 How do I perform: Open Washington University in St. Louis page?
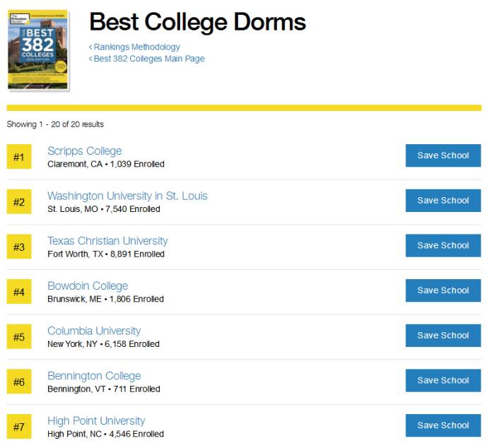pos(127,196)
